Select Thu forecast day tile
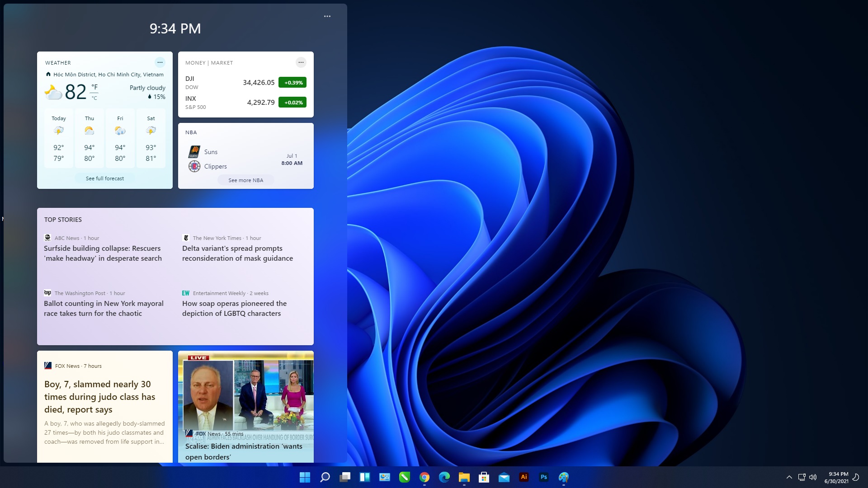Screen dimensions: 868x488 pos(90,139)
